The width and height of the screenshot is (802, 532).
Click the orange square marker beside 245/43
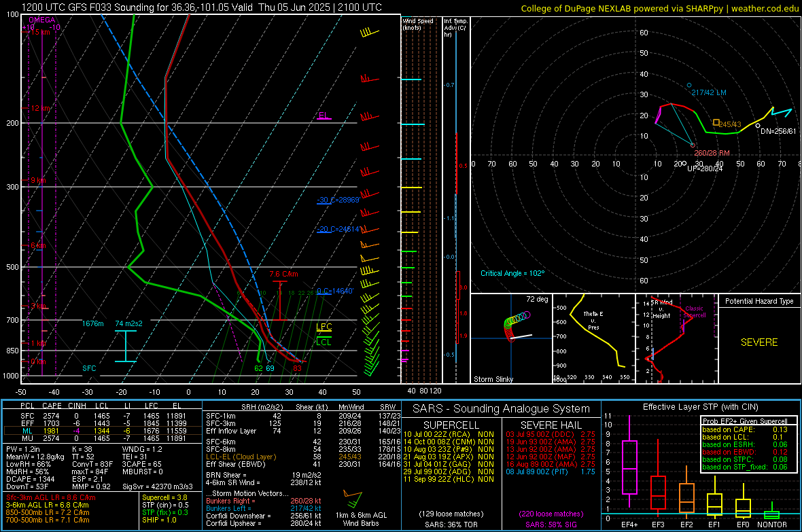(716, 122)
